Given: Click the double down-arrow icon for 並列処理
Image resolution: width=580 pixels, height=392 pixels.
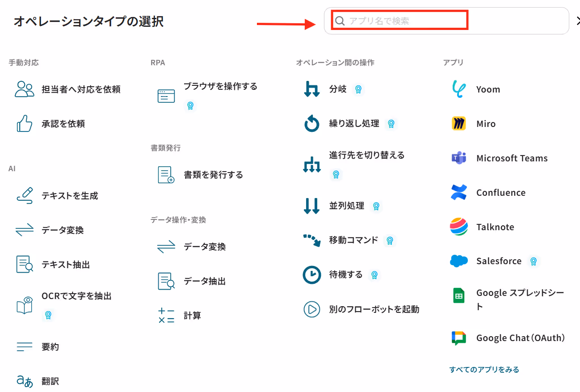Looking at the screenshot, I should (x=312, y=206).
